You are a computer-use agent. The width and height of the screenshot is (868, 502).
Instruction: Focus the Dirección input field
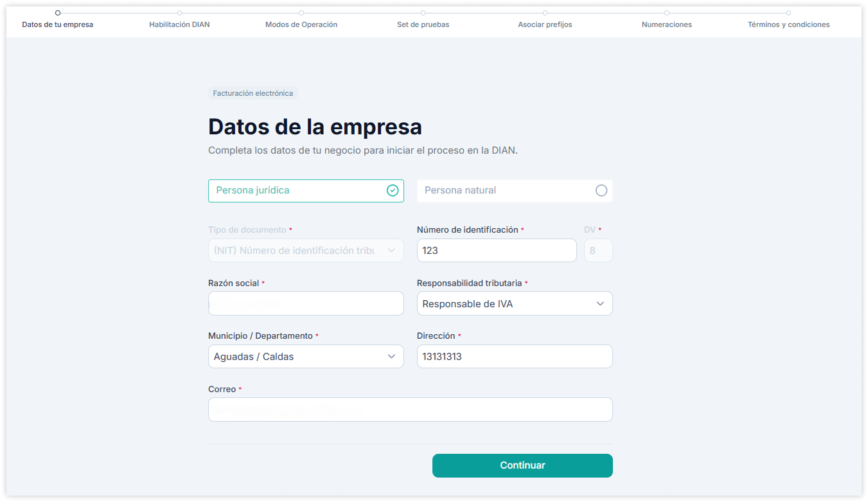tap(515, 357)
